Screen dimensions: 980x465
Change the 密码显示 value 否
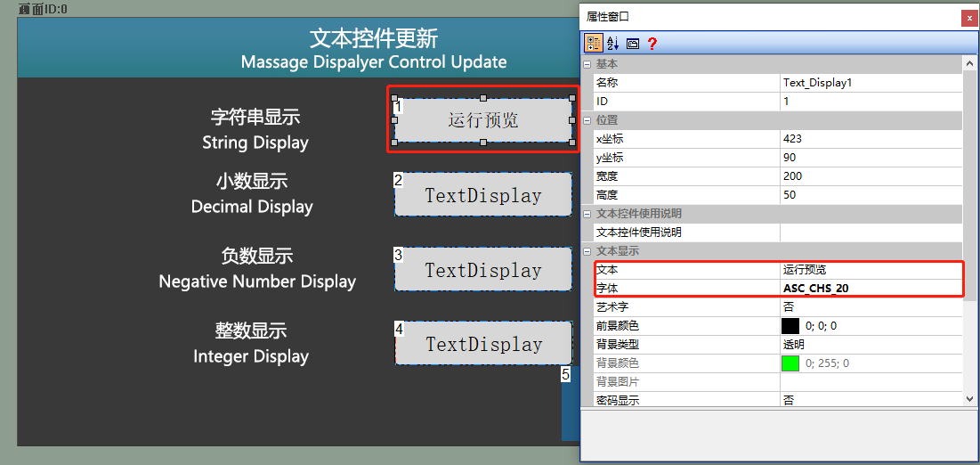[871, 400]
